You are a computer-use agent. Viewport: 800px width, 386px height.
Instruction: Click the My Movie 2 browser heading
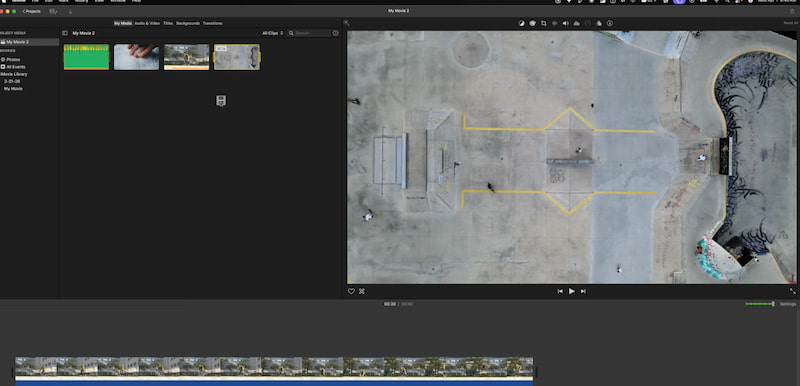click(x=84, y=33)
